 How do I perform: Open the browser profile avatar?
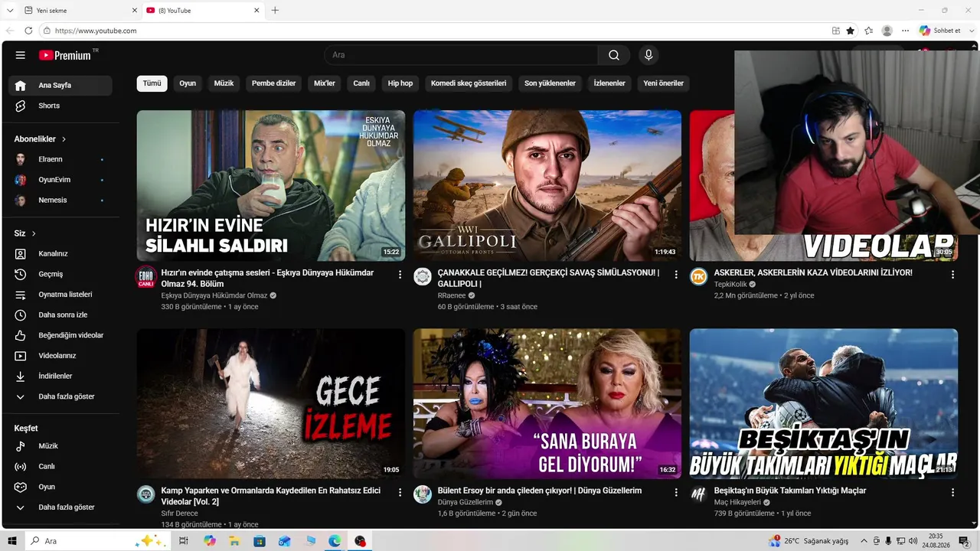[x=887, y=31]
